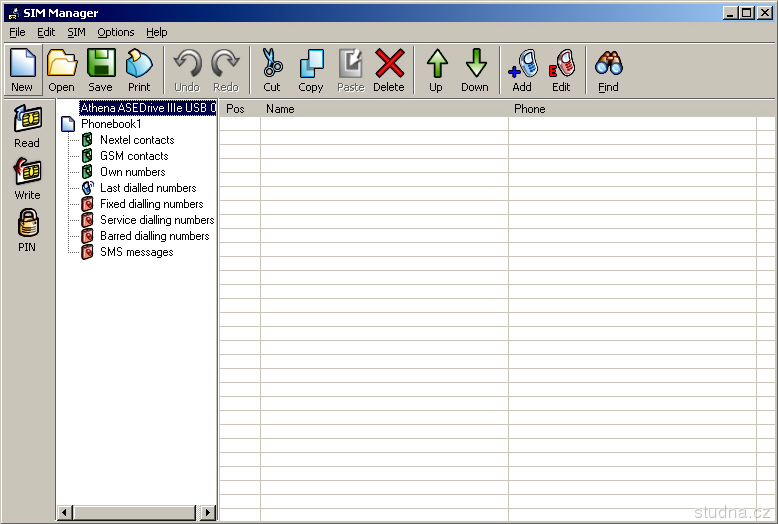Select SMS messages in the tree
The height and width of the screenshot is (524, 778).
pyautogui.click(x=136, y=252)
